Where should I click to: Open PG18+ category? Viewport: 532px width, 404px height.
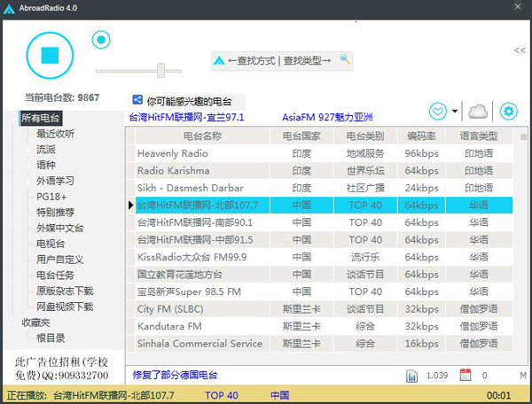tap(51, 197)
